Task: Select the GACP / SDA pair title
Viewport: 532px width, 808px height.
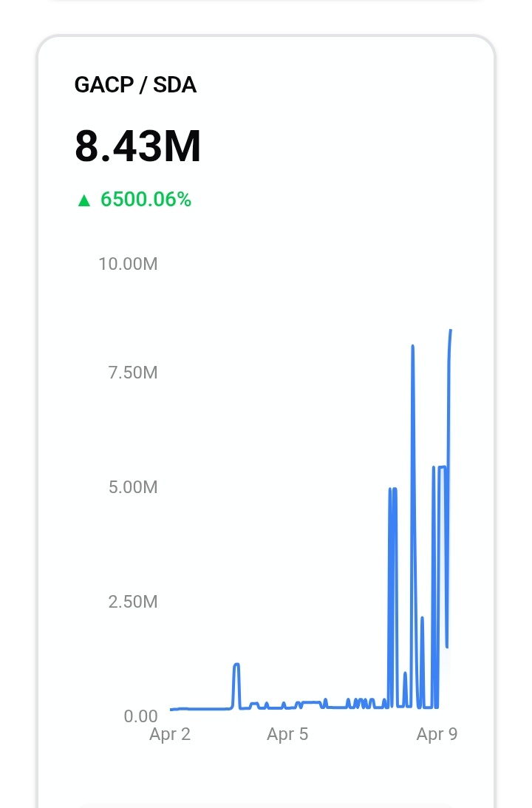Action: tap(135, 84)
